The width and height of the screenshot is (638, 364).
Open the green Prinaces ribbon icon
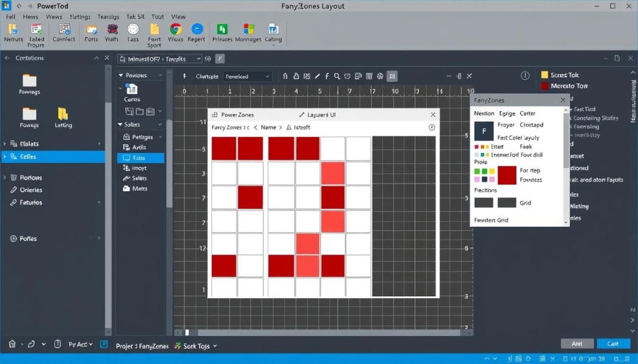(222, 29)
